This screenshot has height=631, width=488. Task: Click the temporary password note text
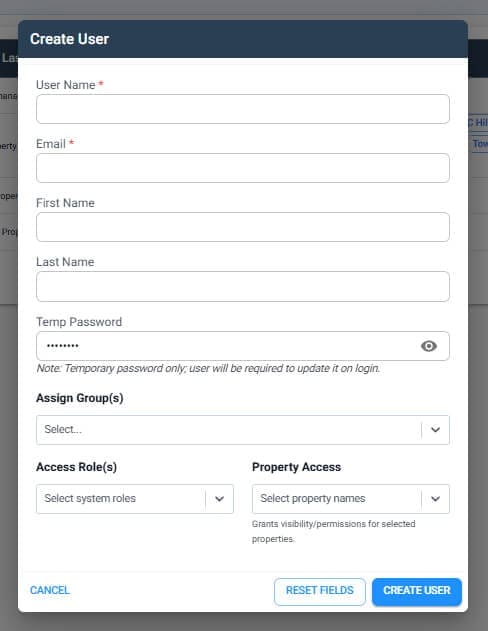[x=208, y=369]
